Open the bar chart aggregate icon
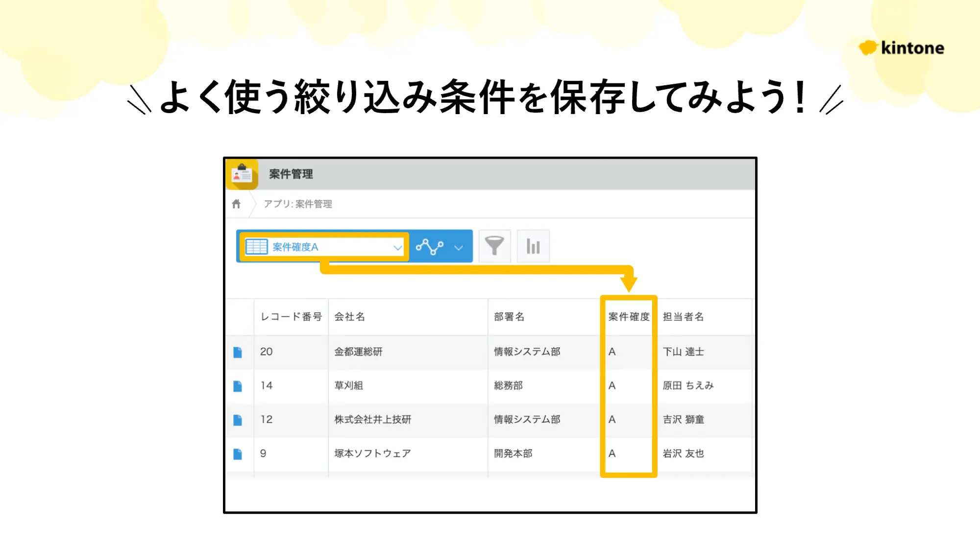 533,246
